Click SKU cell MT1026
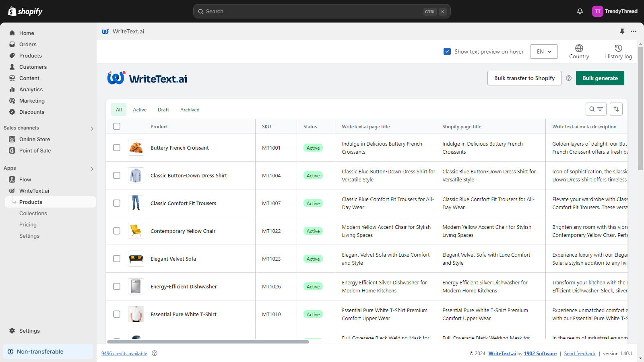Image resolution: width=644 pixels, height=362 pixels. (272, 286)
